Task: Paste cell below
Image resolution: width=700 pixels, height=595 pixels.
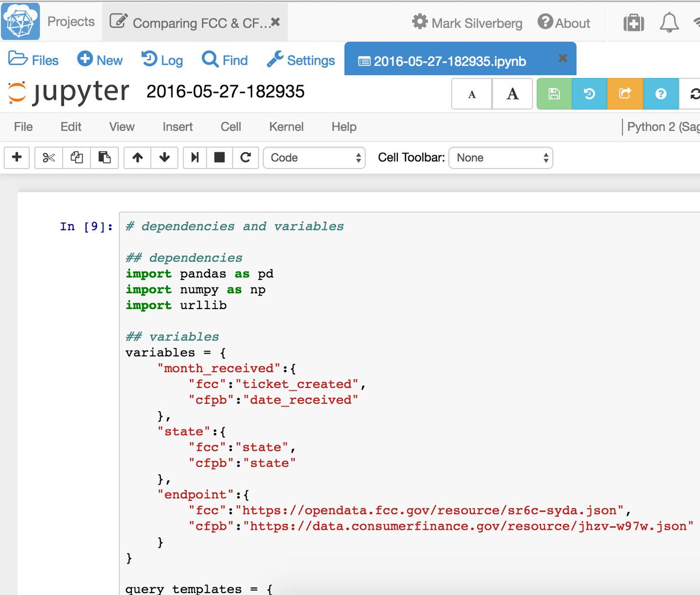Action: tap(104, 157)
